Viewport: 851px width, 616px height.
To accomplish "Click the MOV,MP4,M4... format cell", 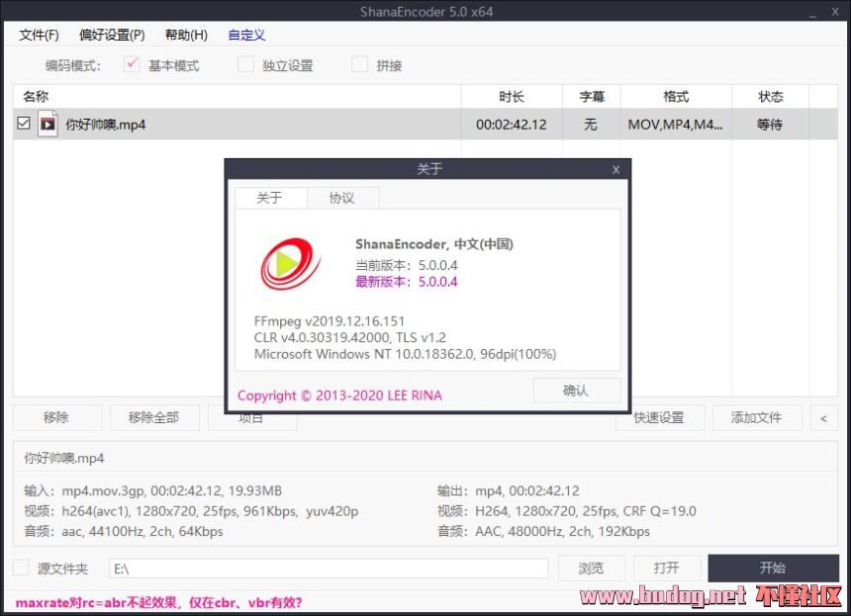I will pos(675,125).
